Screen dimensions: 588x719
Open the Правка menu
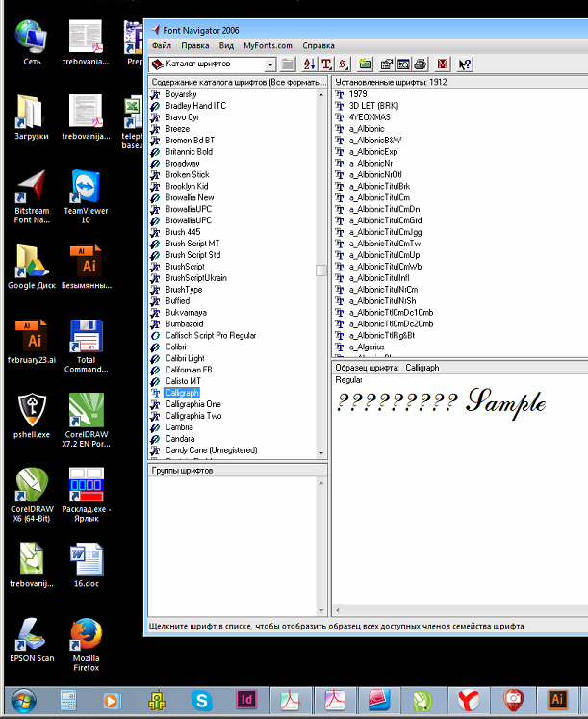[194, 45]
